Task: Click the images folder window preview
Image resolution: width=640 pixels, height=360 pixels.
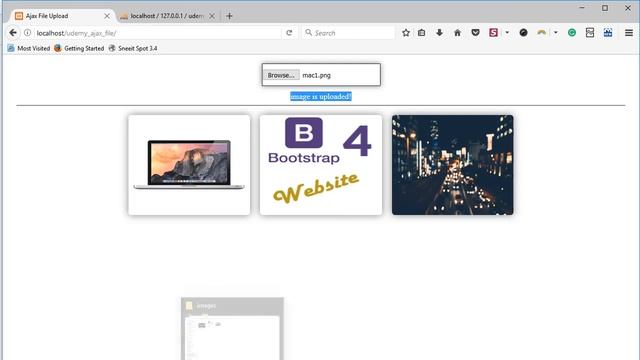Action: [232, 329]
